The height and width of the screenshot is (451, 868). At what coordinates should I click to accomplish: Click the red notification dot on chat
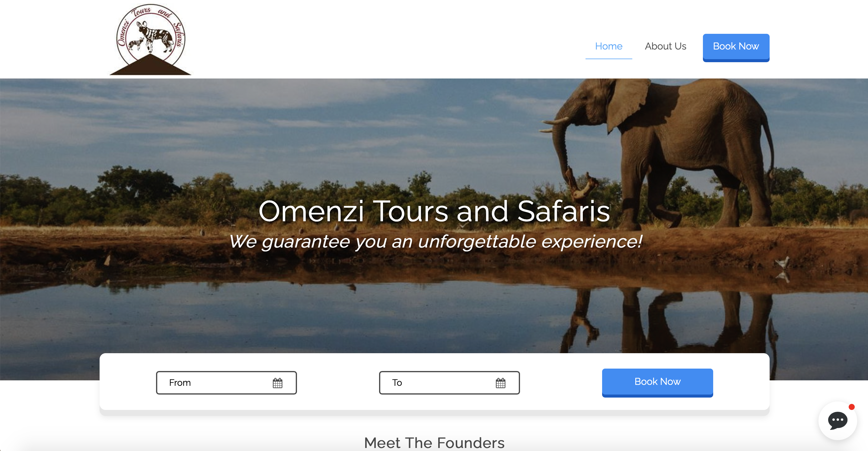851,407
